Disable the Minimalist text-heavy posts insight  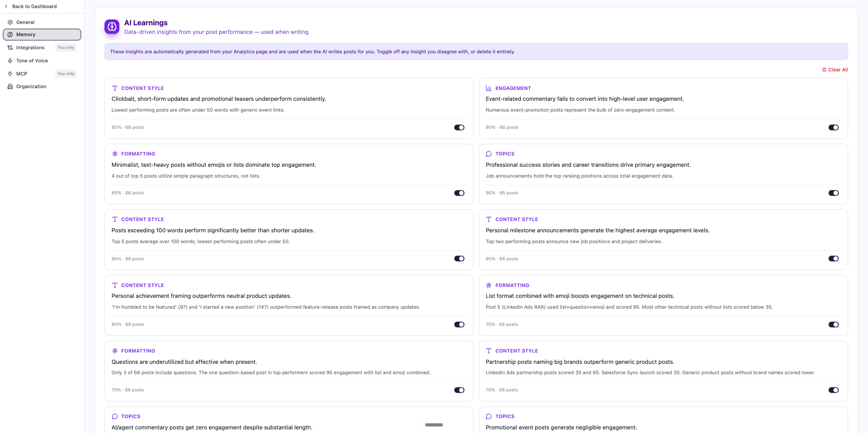coord(459,193)
